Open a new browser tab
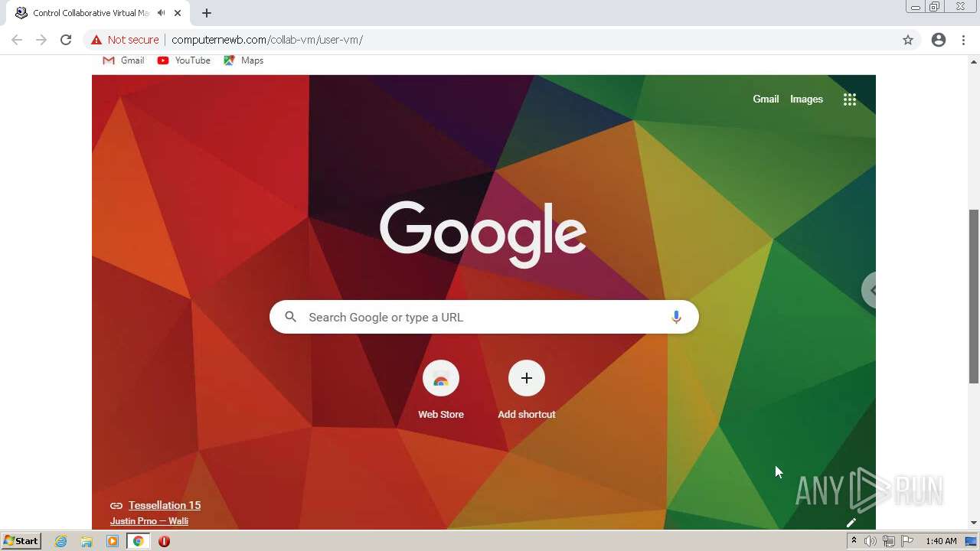Viewport: 980px width, 551px height. tap(207, 13)
